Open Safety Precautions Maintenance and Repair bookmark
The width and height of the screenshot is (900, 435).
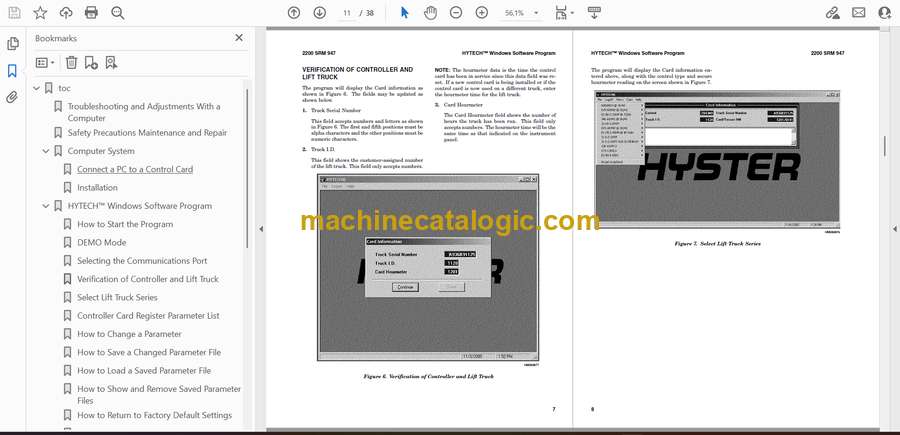point(147,133)
